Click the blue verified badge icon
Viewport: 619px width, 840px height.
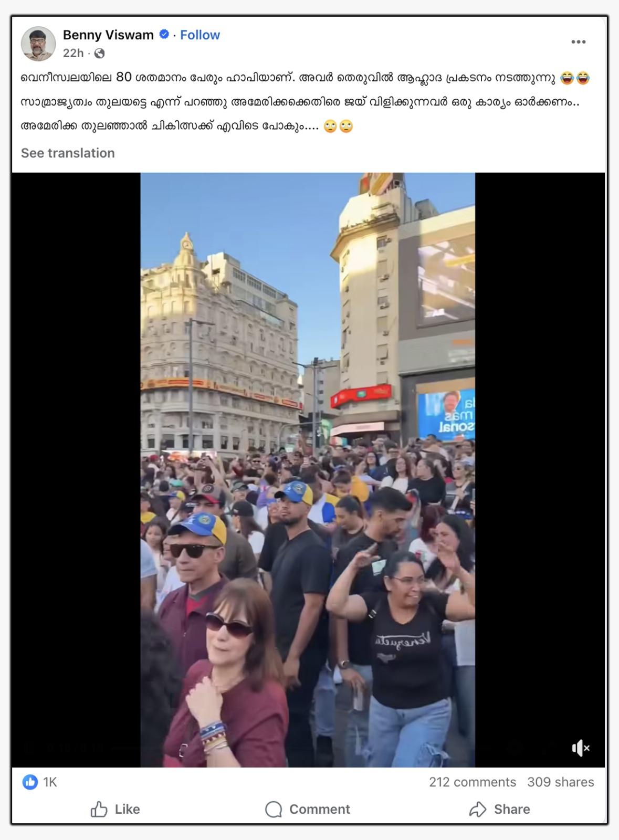coord(164,35)
